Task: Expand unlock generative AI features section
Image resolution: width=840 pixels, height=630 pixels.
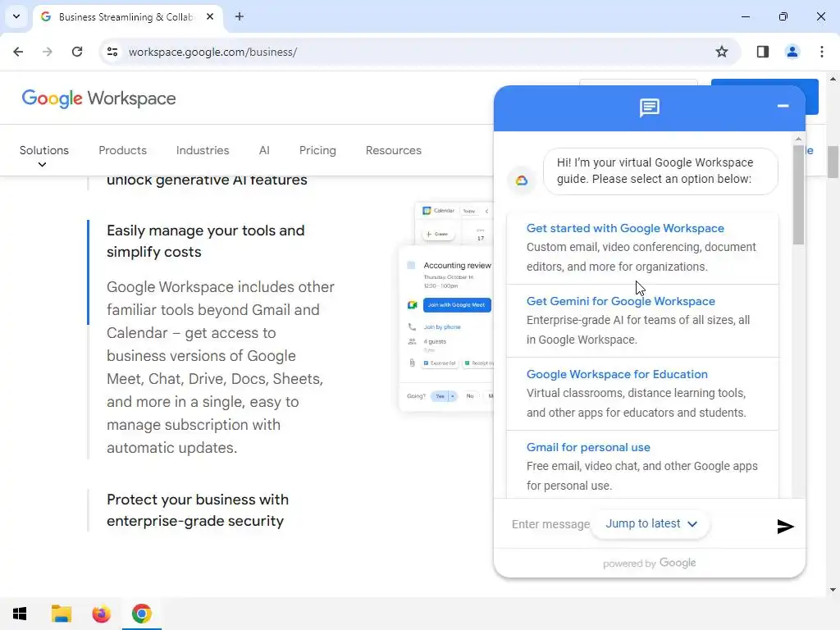Action: 207,180
